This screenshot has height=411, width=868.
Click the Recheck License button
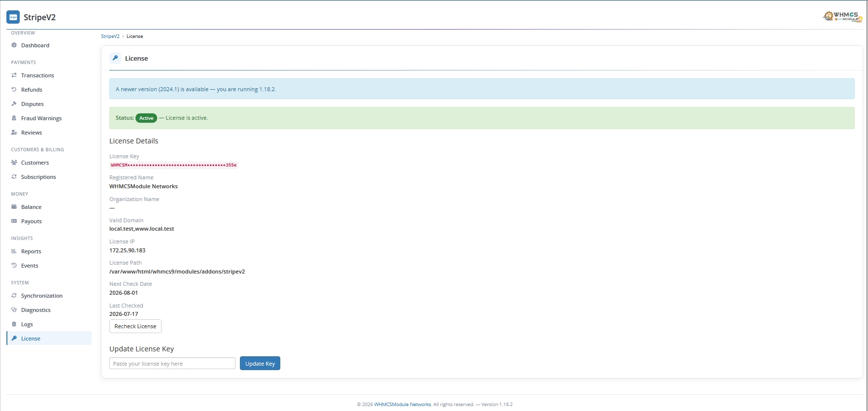coord(135,326)
